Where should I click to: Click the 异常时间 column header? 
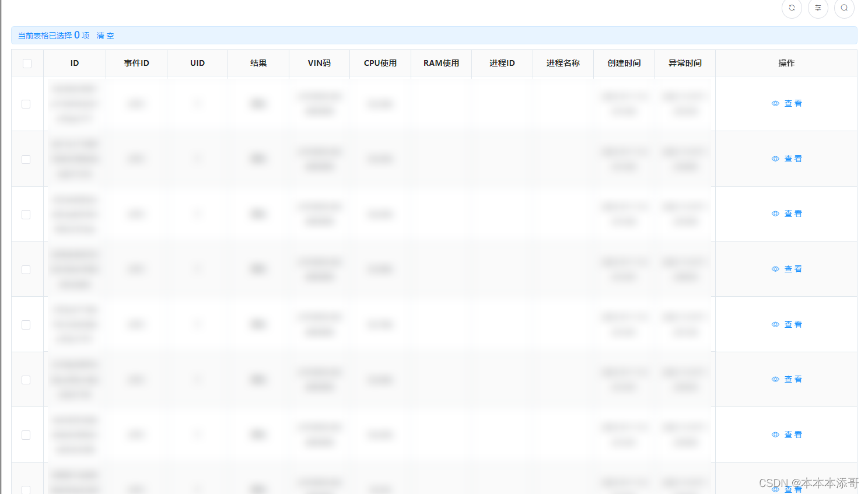click(x=685, y=63)
